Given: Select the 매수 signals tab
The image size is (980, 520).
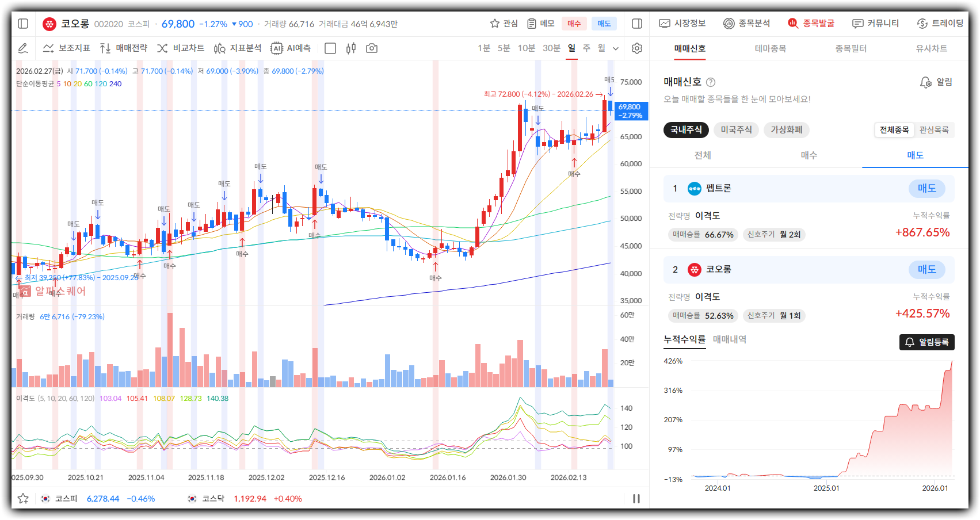Looking at the screenshot, I should tap(809, 155).
